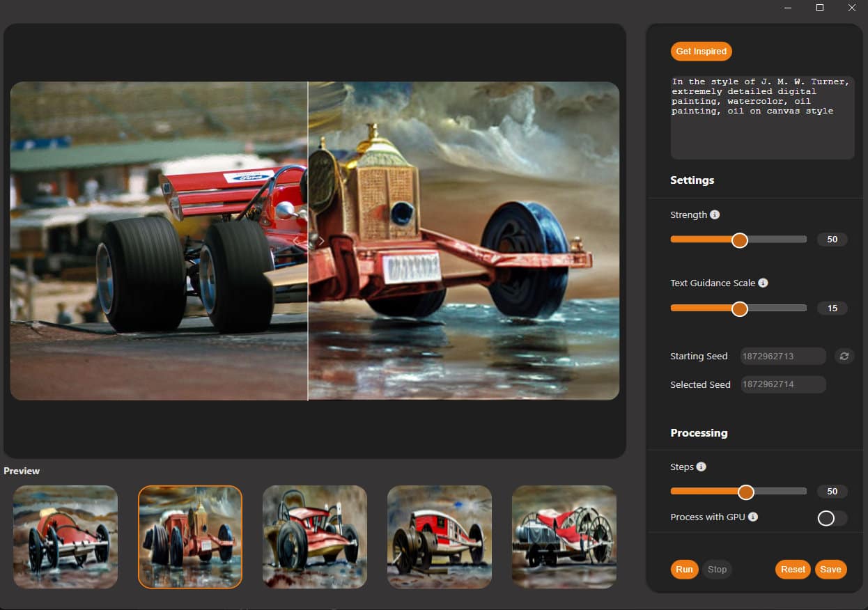Screen dimensions: 868x610
Task: Click the refresh icon beside Starting Seed
Action: point(844,356)
